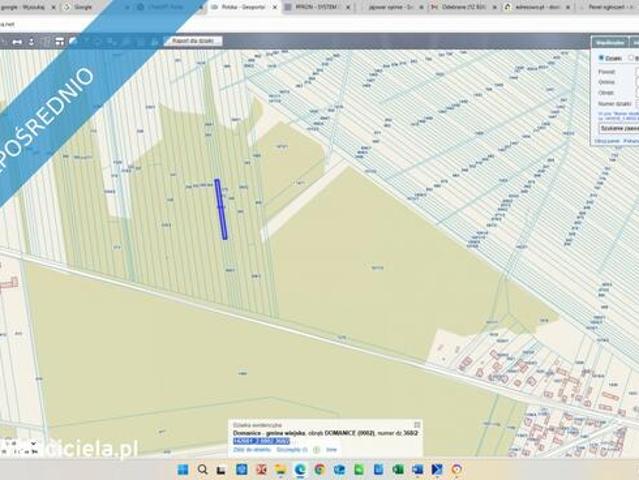Click the Raport dla działki button
This screenshot has height=480, width=639.
point(192,41)
